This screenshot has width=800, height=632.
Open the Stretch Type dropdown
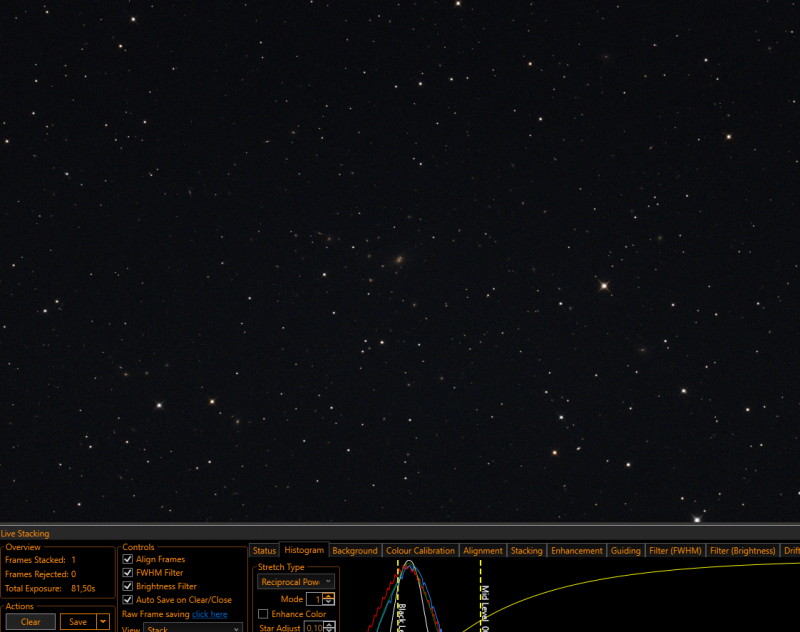[x=296, y=582]
